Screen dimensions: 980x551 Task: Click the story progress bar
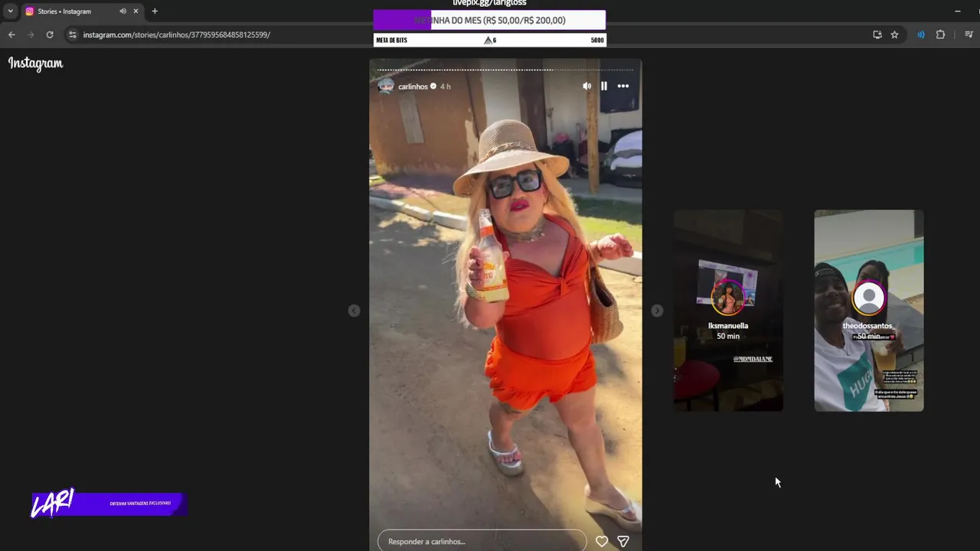pos(505,70)
